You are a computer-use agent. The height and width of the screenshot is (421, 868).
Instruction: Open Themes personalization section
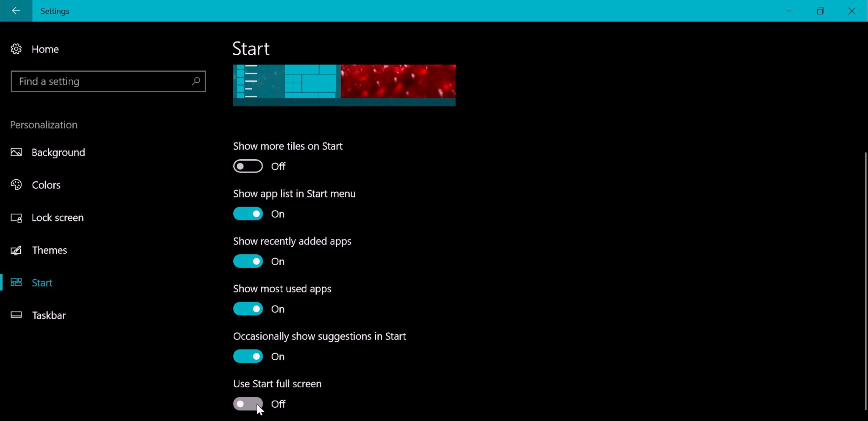[49, 250]
